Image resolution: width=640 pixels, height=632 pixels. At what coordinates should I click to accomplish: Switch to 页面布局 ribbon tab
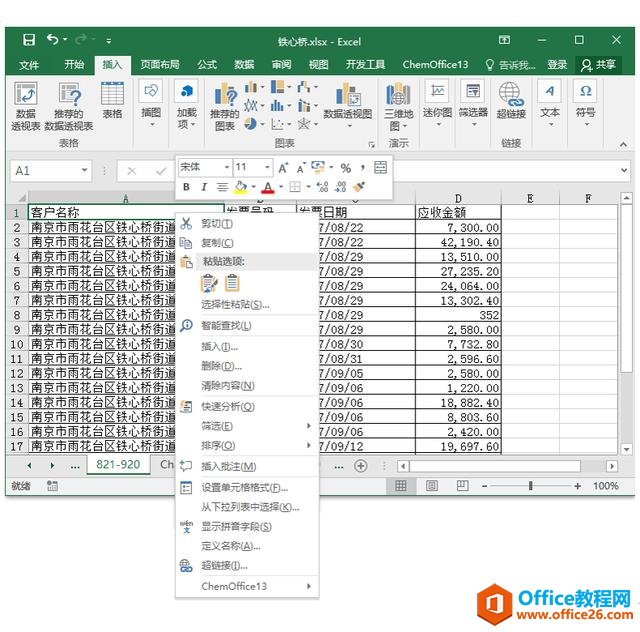pyautogui.click(x=160, y=65)
